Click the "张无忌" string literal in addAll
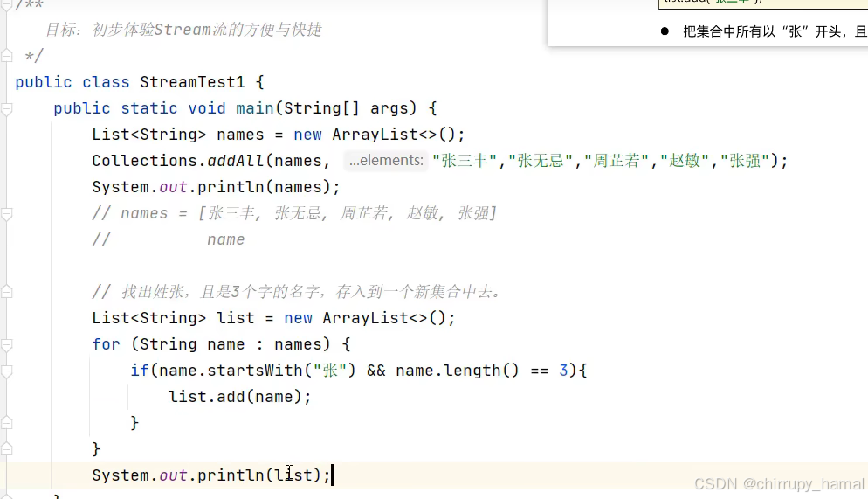The image size is (868, 499). click(541, 161)
